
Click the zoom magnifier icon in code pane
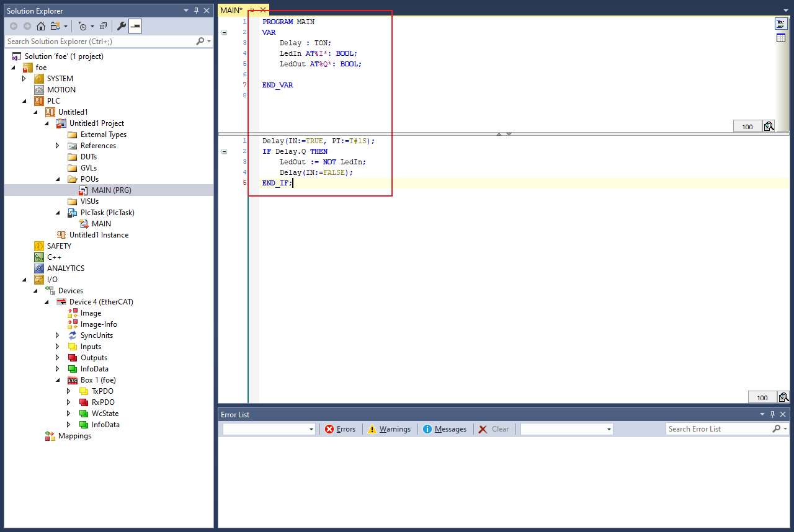tap(783, 397)
